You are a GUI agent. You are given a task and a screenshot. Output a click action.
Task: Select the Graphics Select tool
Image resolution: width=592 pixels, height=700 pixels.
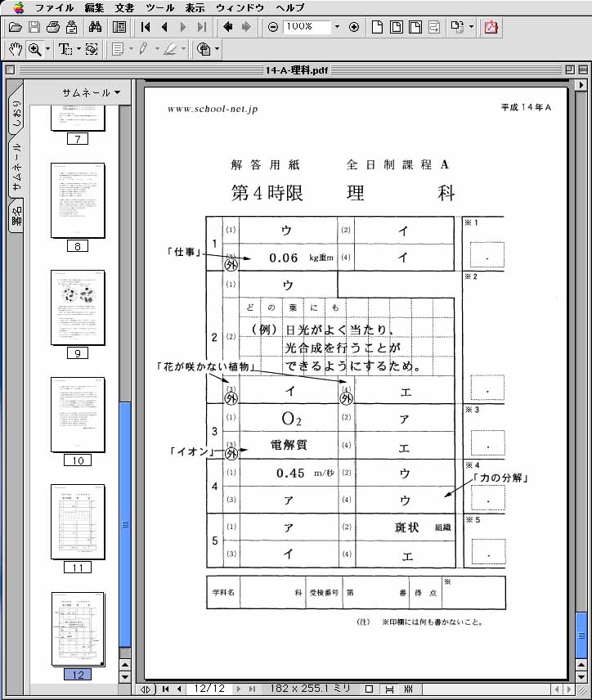[92, 49]
